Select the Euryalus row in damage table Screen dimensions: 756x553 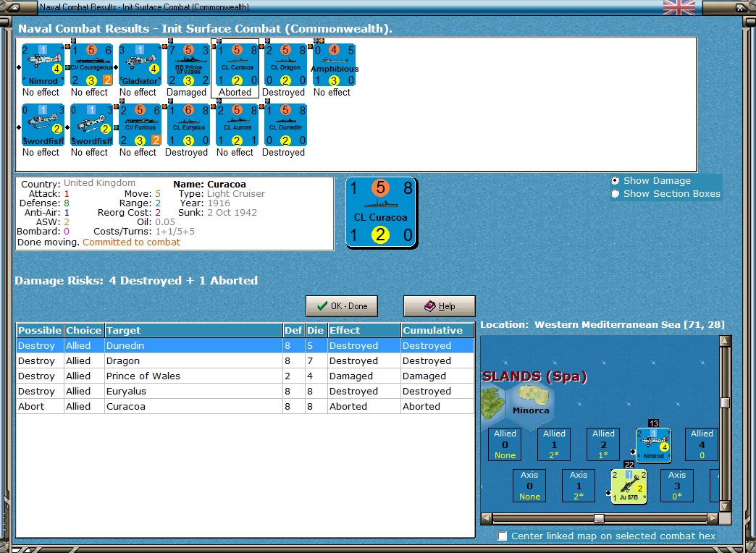[245, 391]
